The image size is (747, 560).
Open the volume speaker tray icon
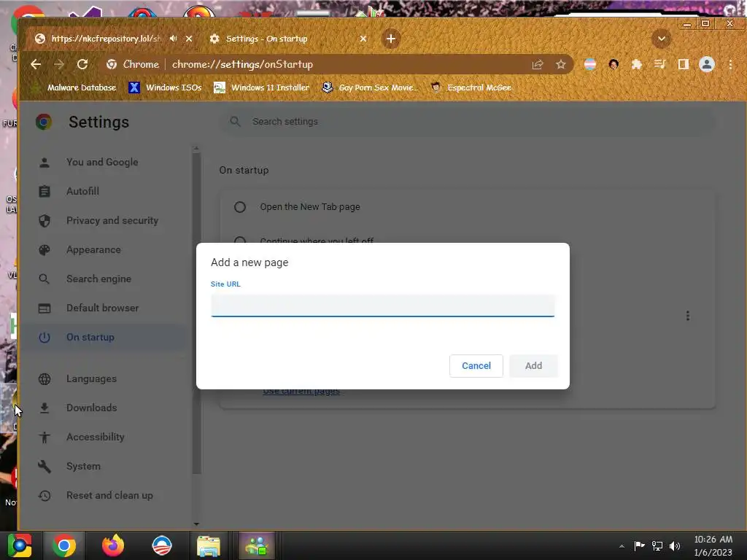(x=675, y=545)
